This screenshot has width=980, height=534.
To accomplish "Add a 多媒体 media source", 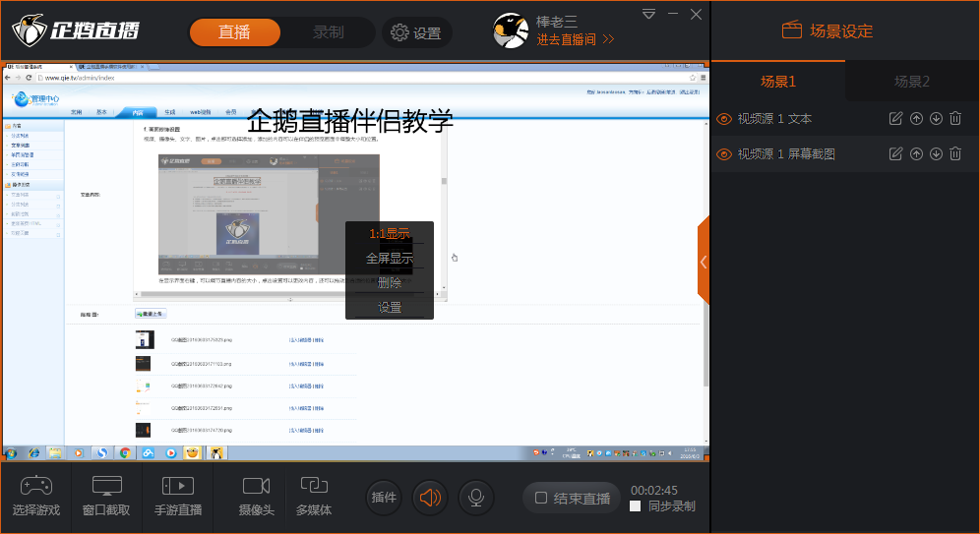I will pyautogui.click(x=314, y=498).
